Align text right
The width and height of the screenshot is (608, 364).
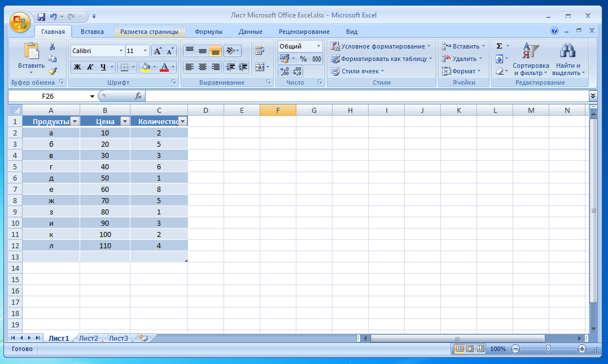215,67
